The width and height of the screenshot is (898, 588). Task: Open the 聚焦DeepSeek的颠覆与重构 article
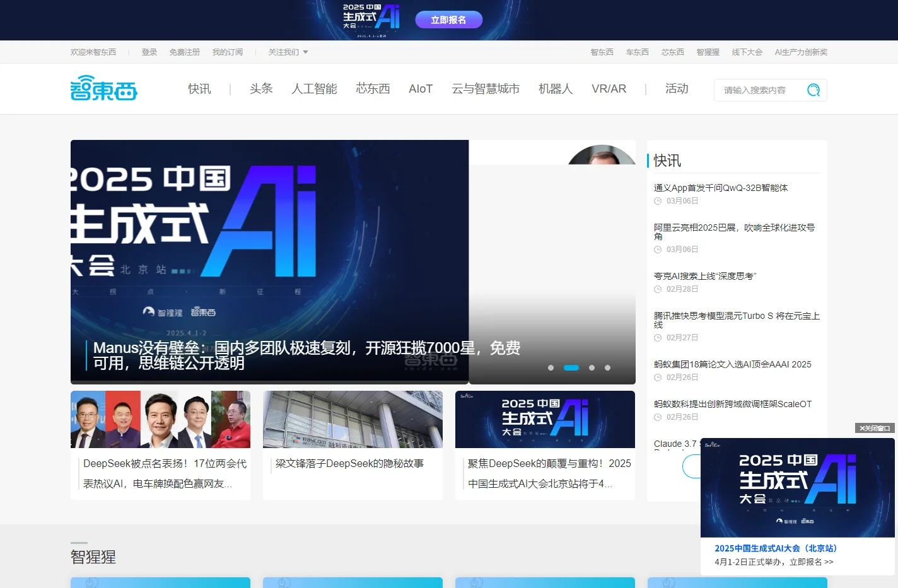[549, 473]
